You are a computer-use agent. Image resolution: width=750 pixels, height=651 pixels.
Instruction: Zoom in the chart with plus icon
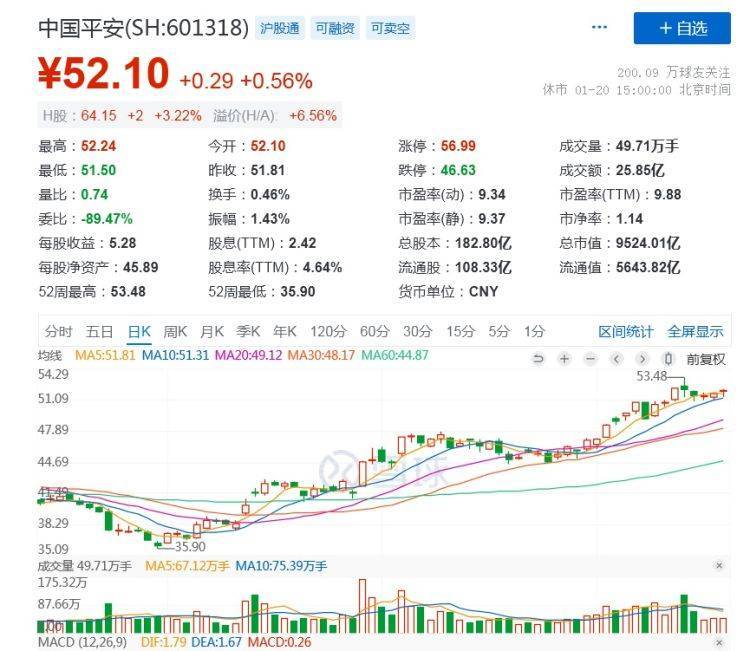coord(564,359)
